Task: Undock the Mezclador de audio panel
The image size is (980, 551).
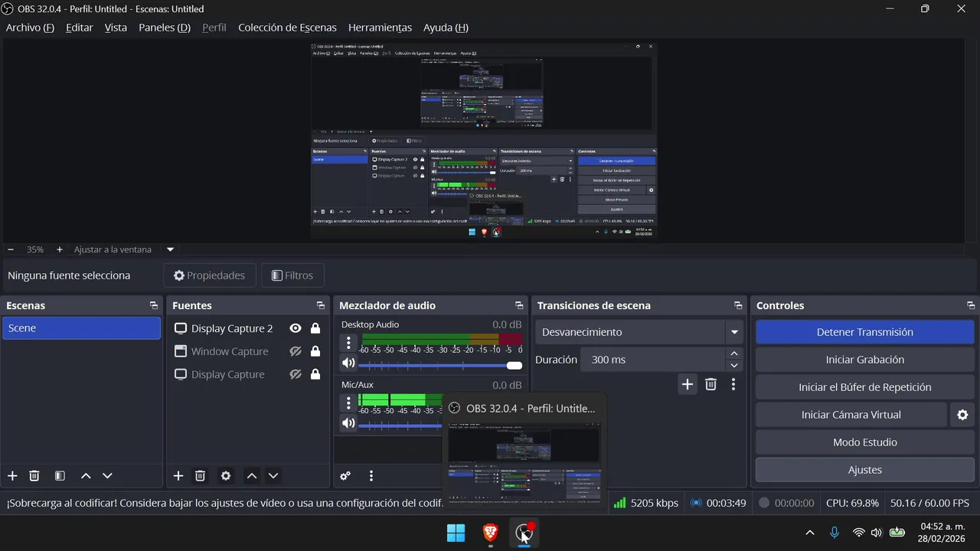Action: click(519, 305)
